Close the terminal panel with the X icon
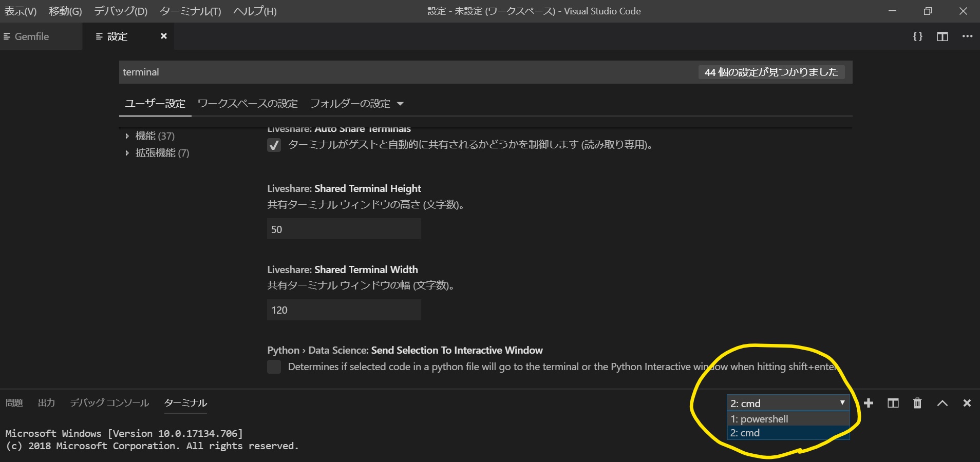The image size is (980, 462). (x=968, y=403)
